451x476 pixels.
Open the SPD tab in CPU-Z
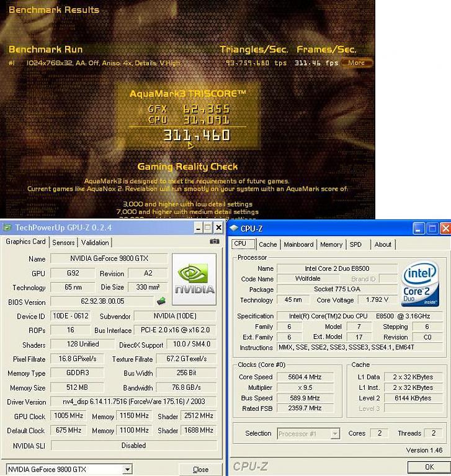coord(355,245)
